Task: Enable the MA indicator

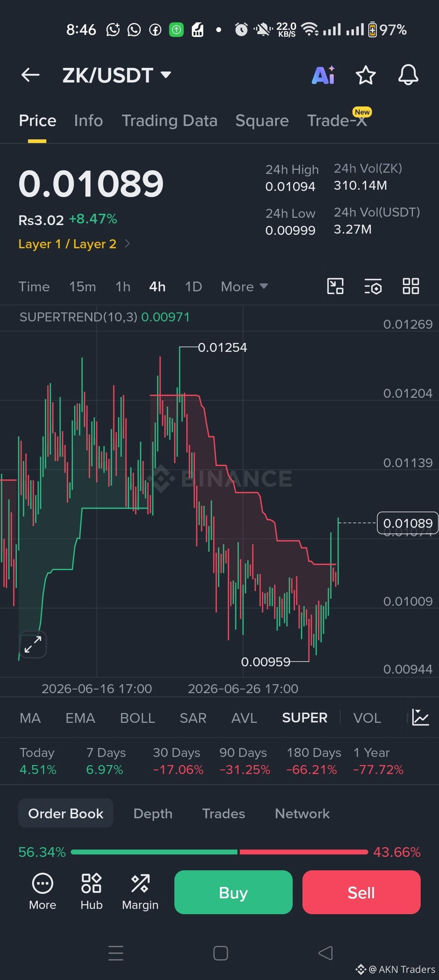Action: [30, 718]
